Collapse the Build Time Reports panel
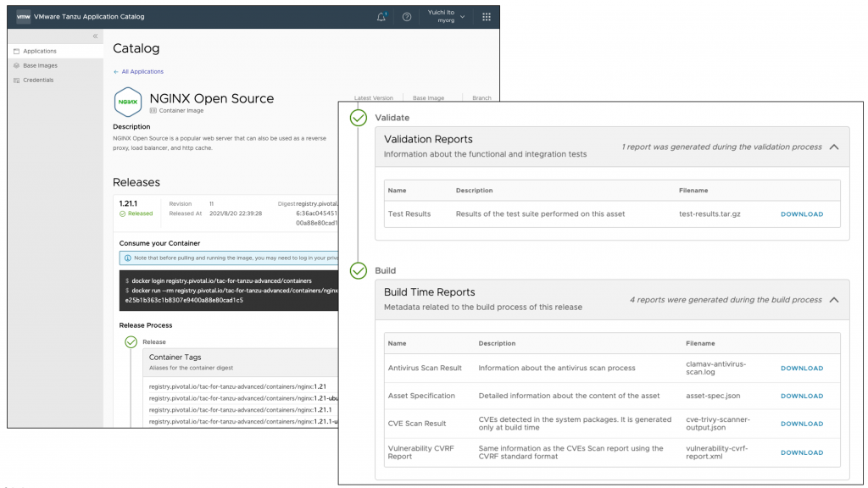The height and width of the screenshot is (488, 868). (834, 300)
